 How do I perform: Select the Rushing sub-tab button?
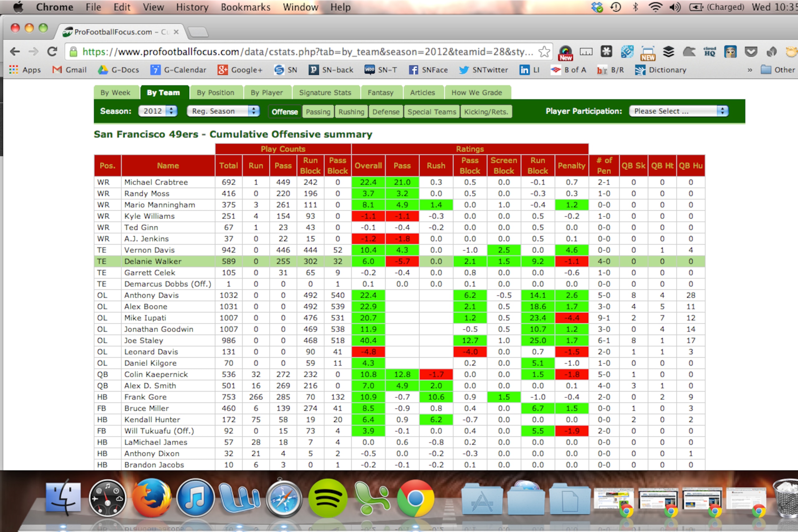coord(351,112)
